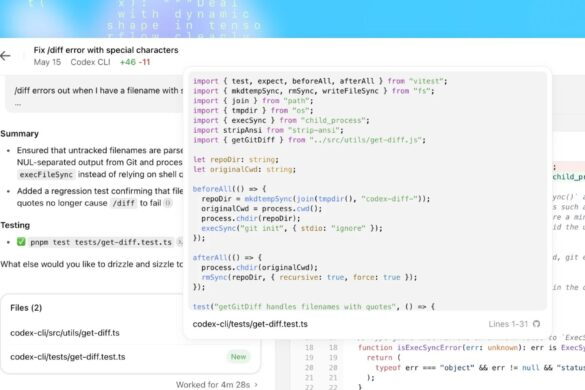This screenshot has width=585, height=390.
Task: Click the 'pnpm test tests/get-diff.test.ts' command chip
Action: pyautogui.click(x=101, y=242)
